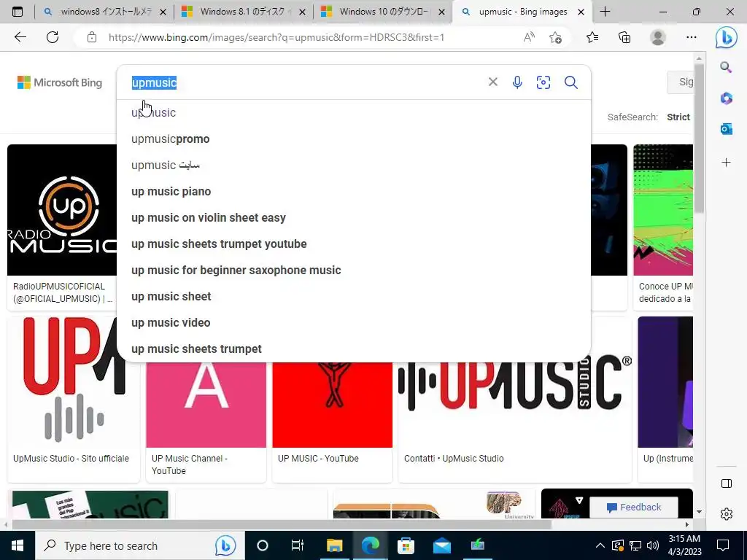Open Microsoft 365 in the sidebar

click(x=726, y=98)
